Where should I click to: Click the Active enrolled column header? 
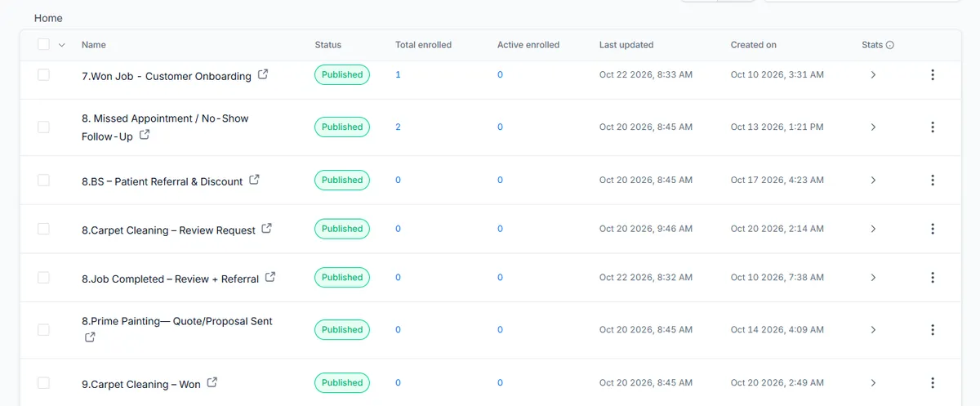click(528, 45)
